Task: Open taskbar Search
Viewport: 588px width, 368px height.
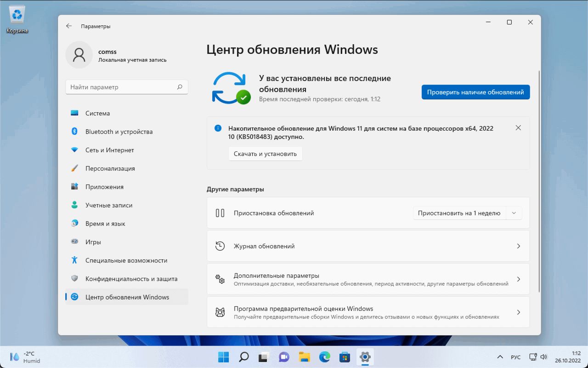Action: (x=244, y=357)
